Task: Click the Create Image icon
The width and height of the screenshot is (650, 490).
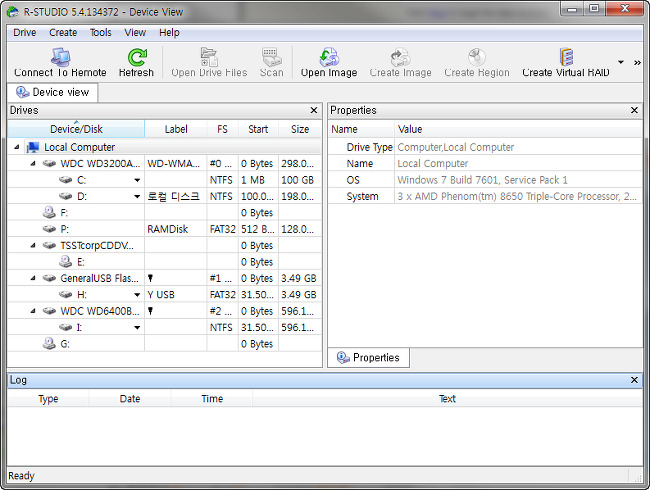Action: click(x=400, y=57)
